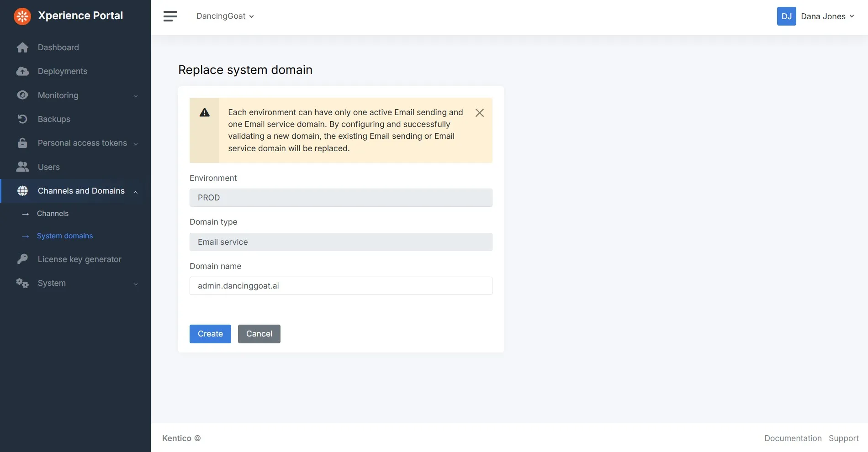Click the Environment field label
Screen dimensions: 868x452
click(213, 178)
